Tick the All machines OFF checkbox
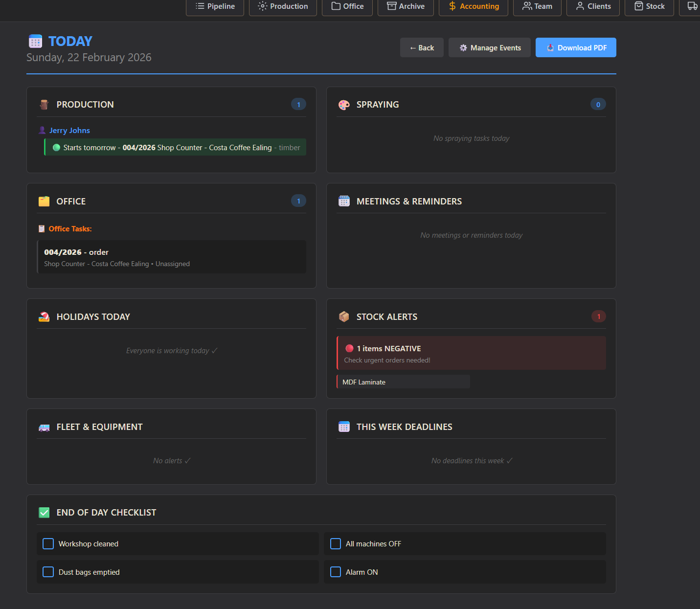 coord(336,544)
